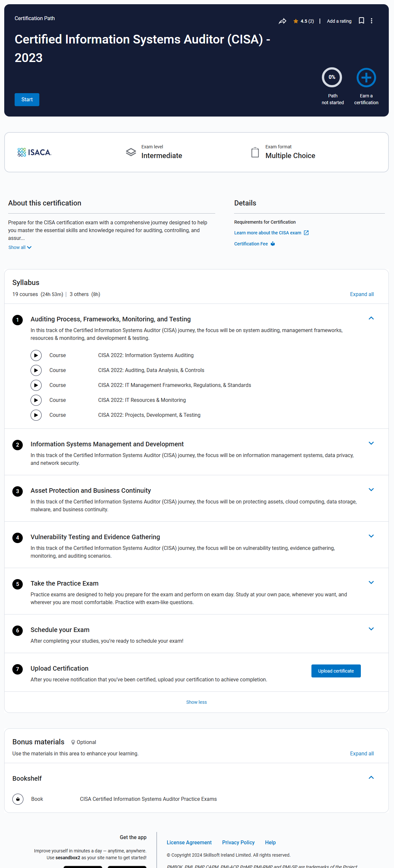Collapse the Bookshelf section

(371, 777)
